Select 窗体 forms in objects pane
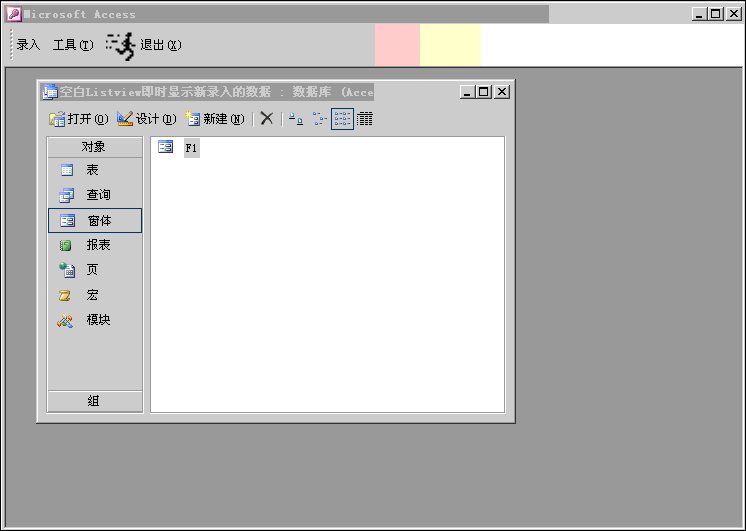This screenshot has height=531, width=746. coord(95,220)
